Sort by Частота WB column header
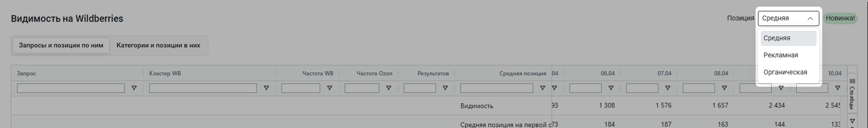This screenshot has width=868, height=128. tap(318, 73)
